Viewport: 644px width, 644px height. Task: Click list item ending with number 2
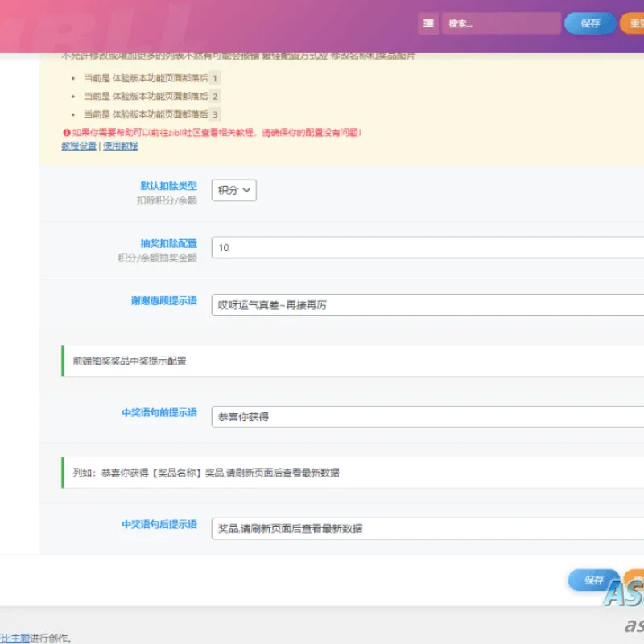point(152,96)
